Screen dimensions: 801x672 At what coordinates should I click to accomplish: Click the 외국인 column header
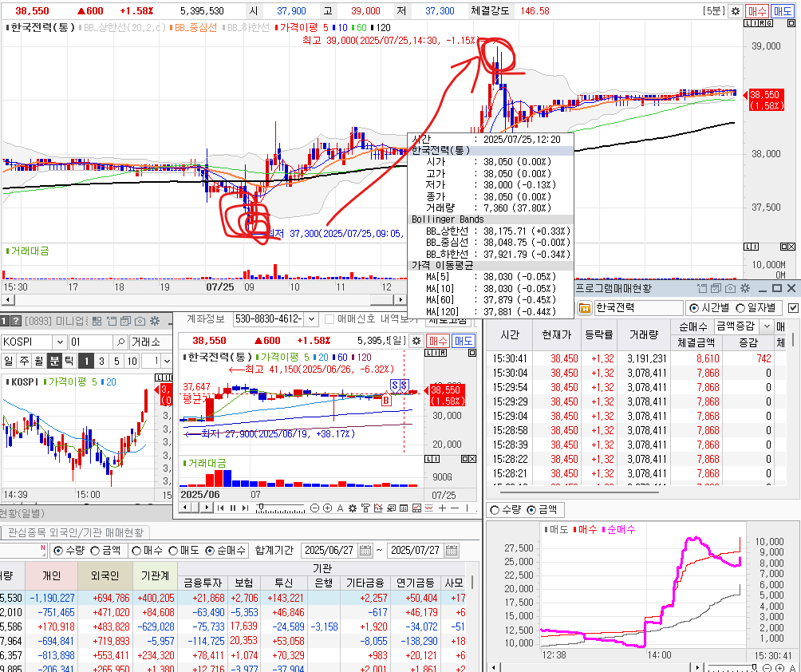105,575
